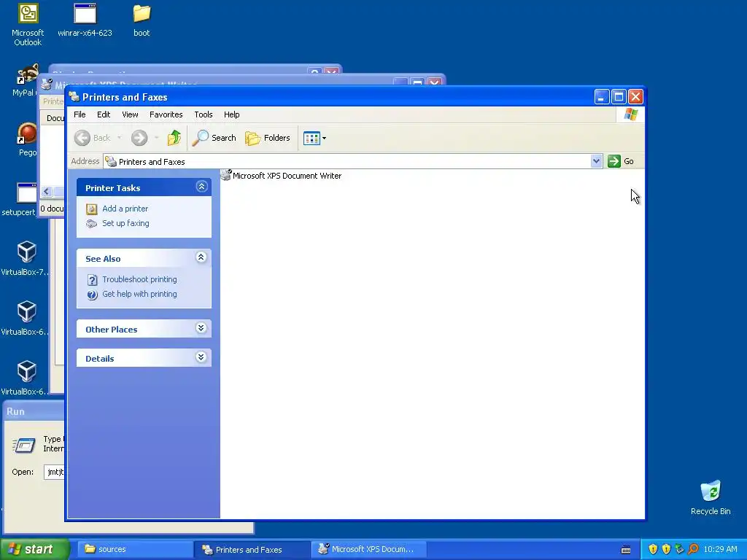Go up one folder level
Screen dimensions: 747x560
point(174,138)
